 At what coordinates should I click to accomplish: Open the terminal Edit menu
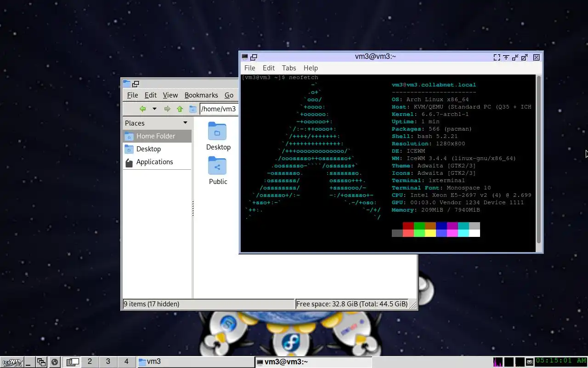click(269, 68)
